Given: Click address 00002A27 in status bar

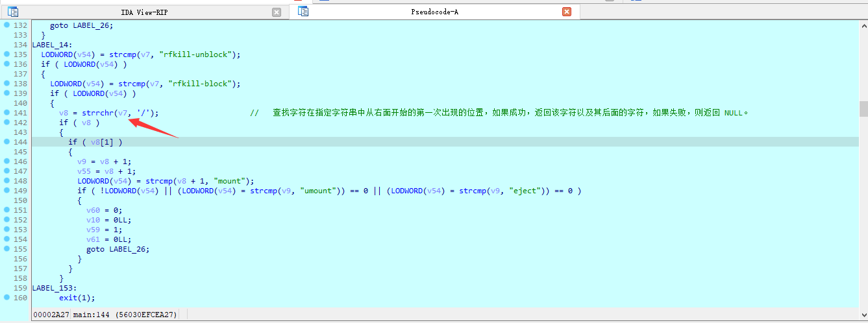Looking at the screenshot, I should point(51,315).
